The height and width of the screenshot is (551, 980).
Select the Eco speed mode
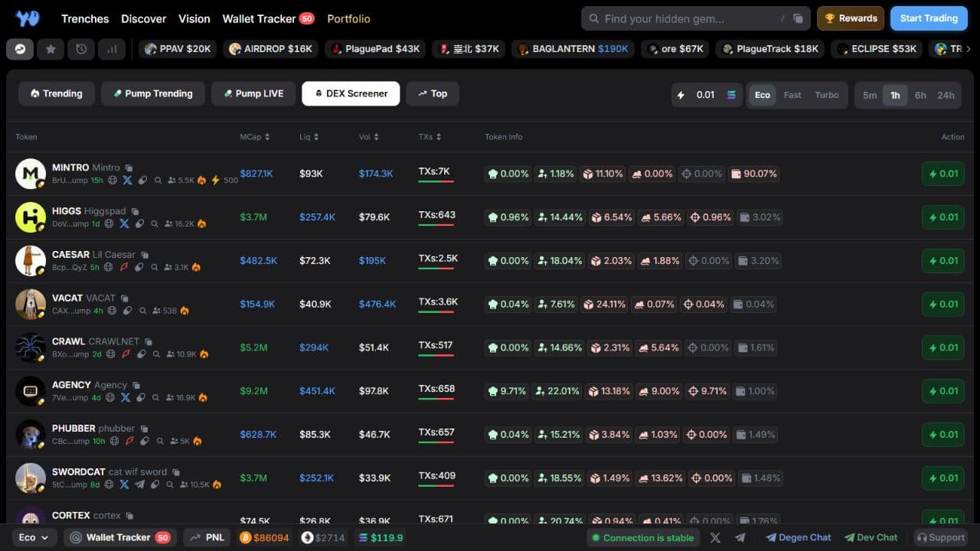point(763,95)
